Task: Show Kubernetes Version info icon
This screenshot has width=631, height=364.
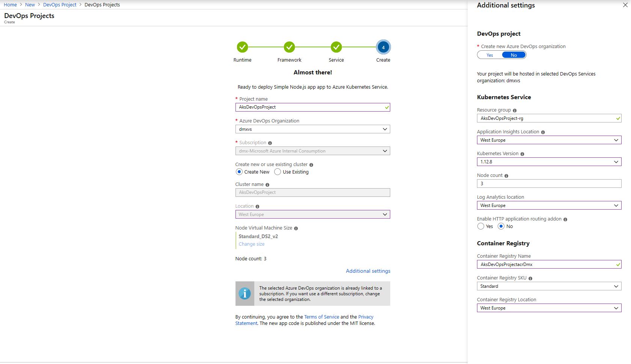Action: (x=522, y=154)
